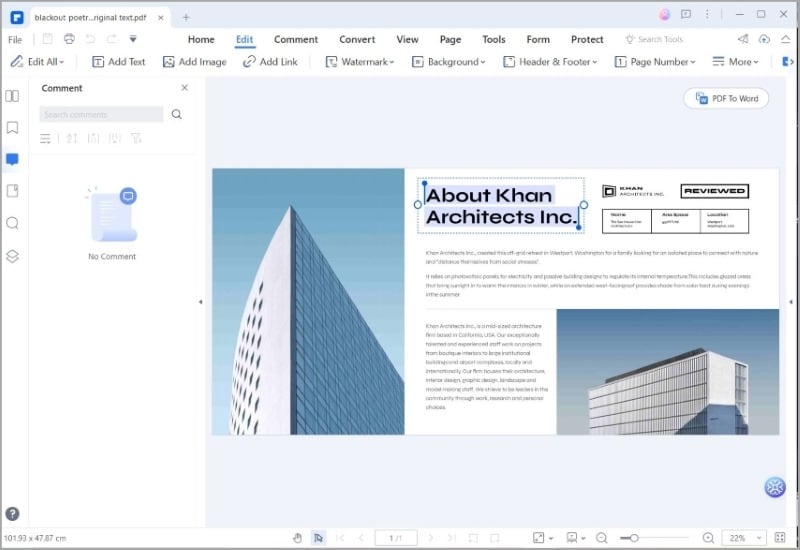Select the Hand tool in the status bar

click(x=297, y=538)
